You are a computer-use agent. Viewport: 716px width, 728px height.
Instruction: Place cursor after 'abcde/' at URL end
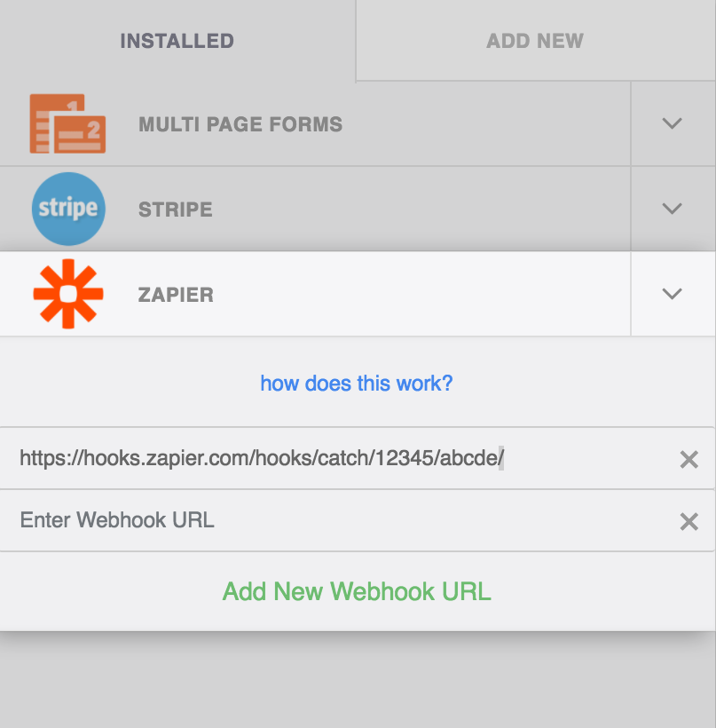[x=503, y=458]
